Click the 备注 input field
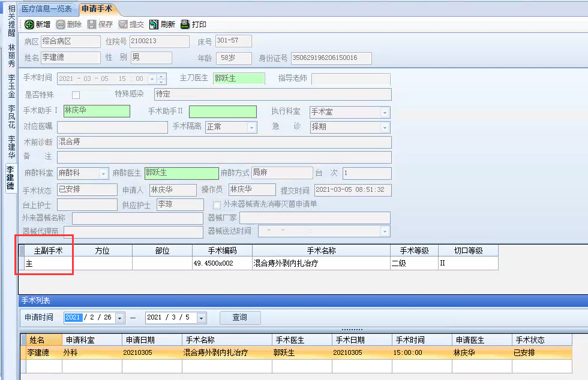The height and width of the screenshot is (380, 588). pos(224,157)
